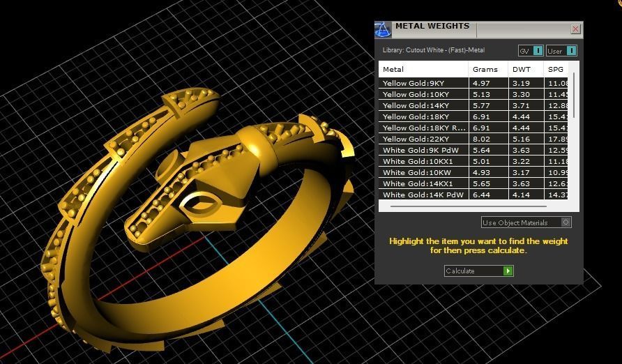Click the Library: Cutout White label

[434, 50]
